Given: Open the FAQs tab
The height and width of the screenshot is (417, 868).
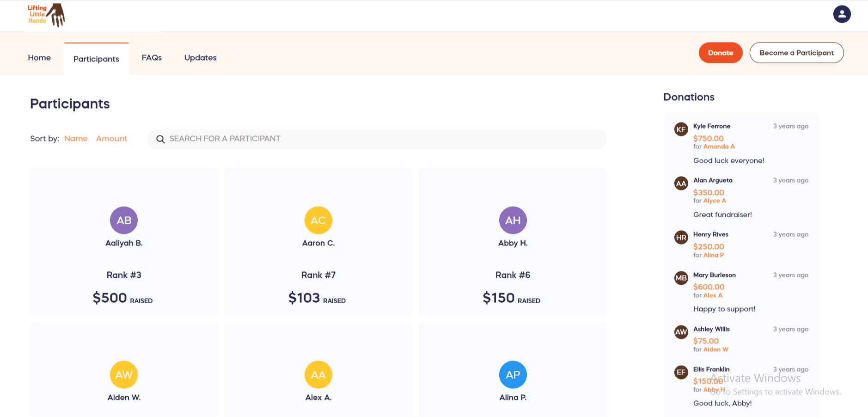Looking at the screenshot, I should tap(152, 58).
